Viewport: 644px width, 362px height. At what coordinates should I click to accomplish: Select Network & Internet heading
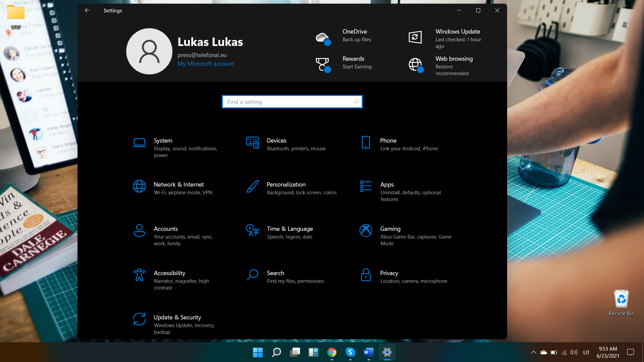(179, 185)
